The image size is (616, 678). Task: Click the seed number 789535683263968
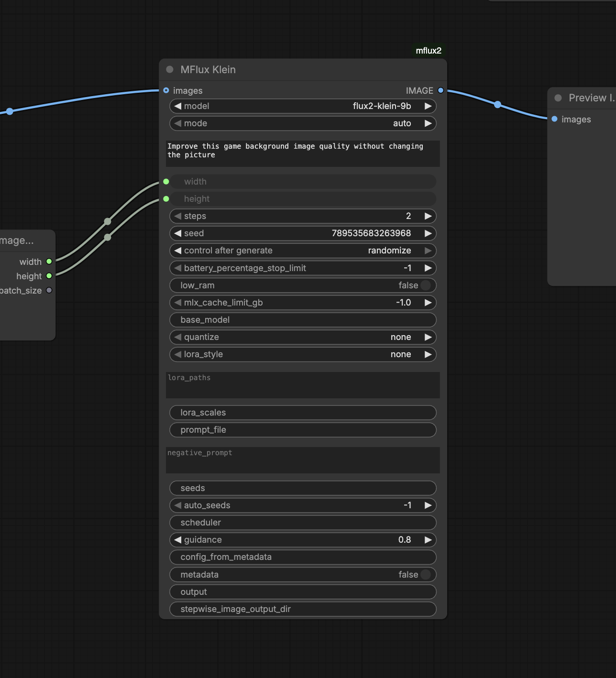pyautogui.click(x=371, y=233)
